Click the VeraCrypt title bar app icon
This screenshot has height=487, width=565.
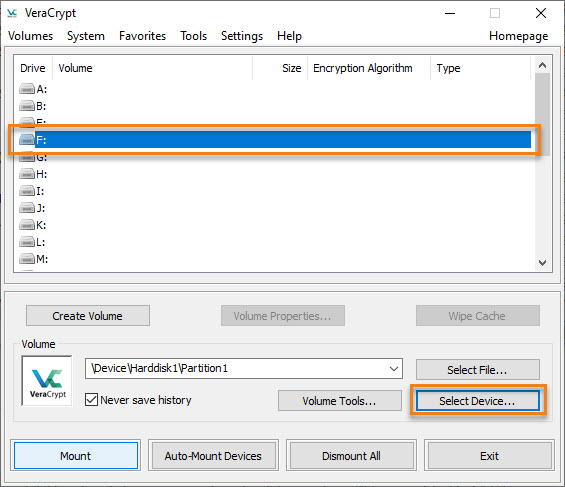[x=12, y=13]
